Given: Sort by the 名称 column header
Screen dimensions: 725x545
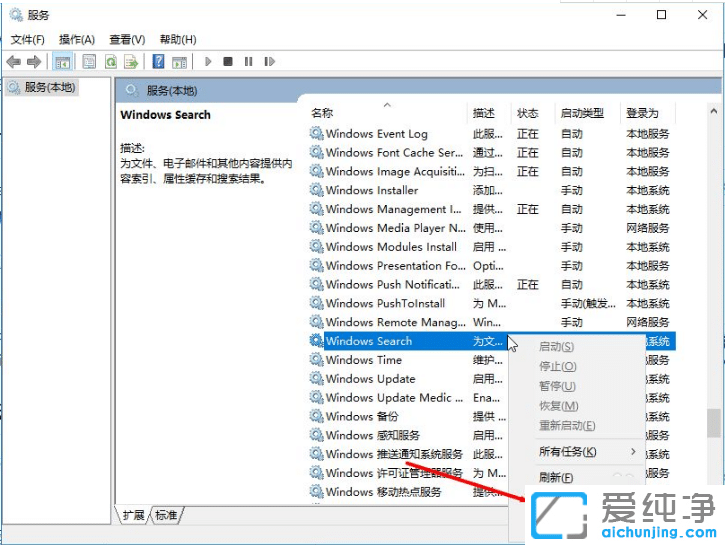Looking at the screenshot, I should point(322,113).
